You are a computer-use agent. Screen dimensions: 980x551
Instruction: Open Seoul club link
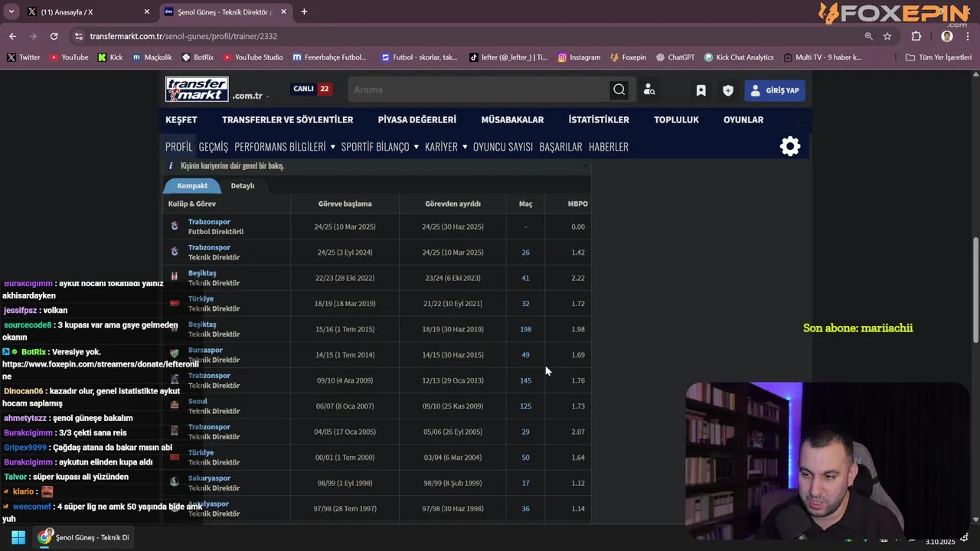(x=198, y=401)
